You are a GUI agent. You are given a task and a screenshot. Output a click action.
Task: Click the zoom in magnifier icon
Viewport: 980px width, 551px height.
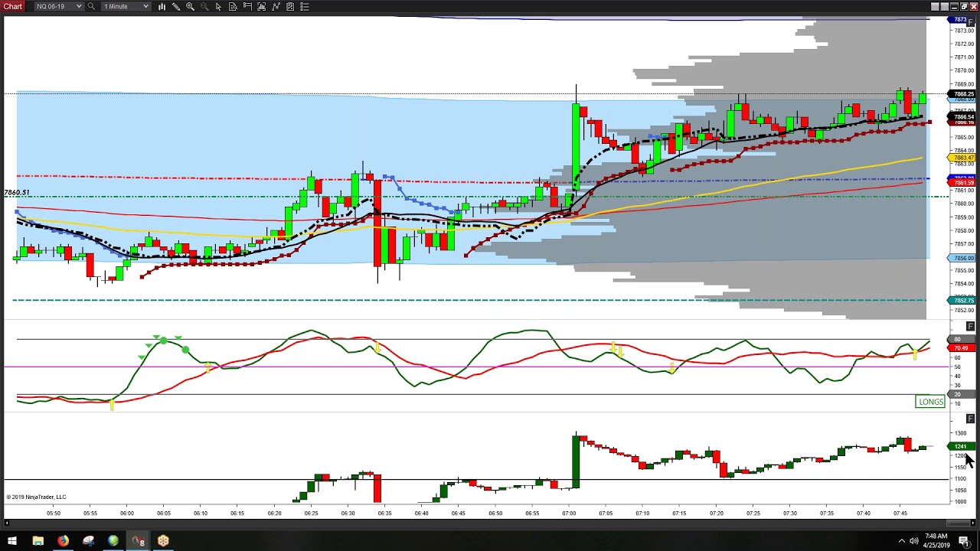[190, 6]
